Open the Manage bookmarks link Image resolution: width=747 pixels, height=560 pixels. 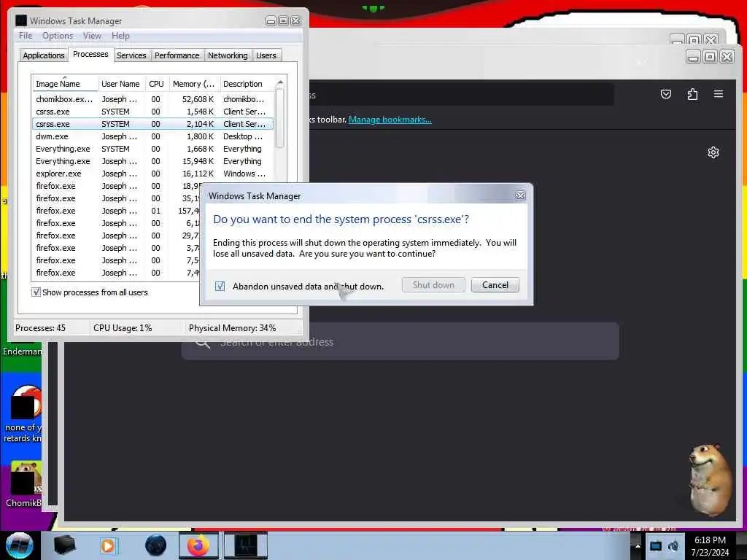coord(390,120)
